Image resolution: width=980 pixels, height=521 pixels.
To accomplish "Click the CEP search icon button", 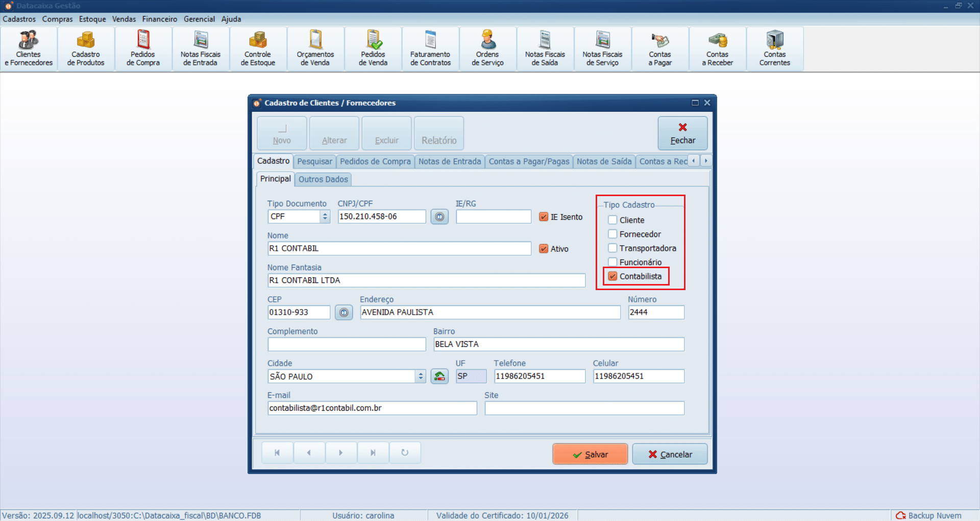I will (344, 312).
